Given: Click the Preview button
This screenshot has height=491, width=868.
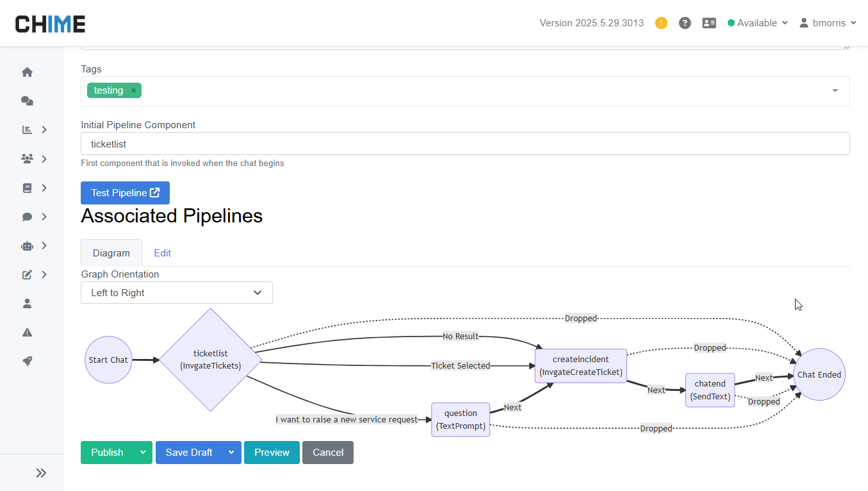Looking at the screenshot, I should point(272,453).
